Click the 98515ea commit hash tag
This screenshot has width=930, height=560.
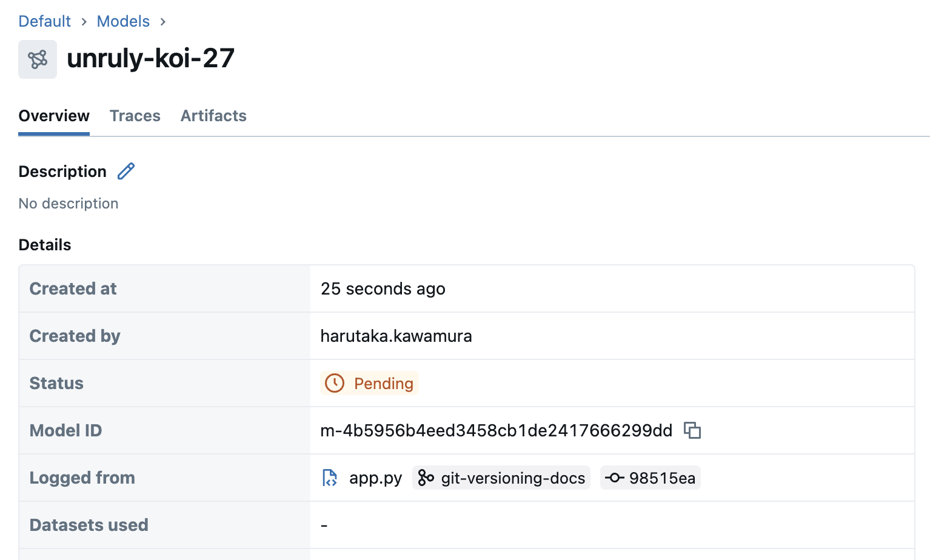(662, 478)
